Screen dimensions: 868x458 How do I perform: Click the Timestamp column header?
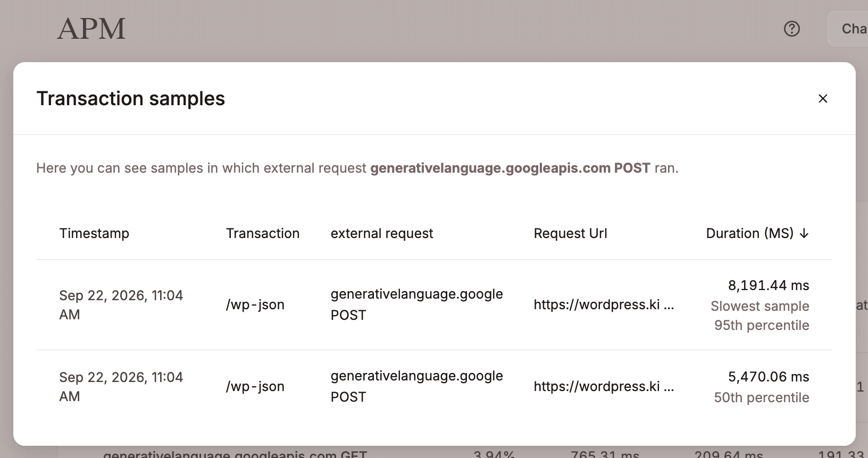(x=94, y=233)
